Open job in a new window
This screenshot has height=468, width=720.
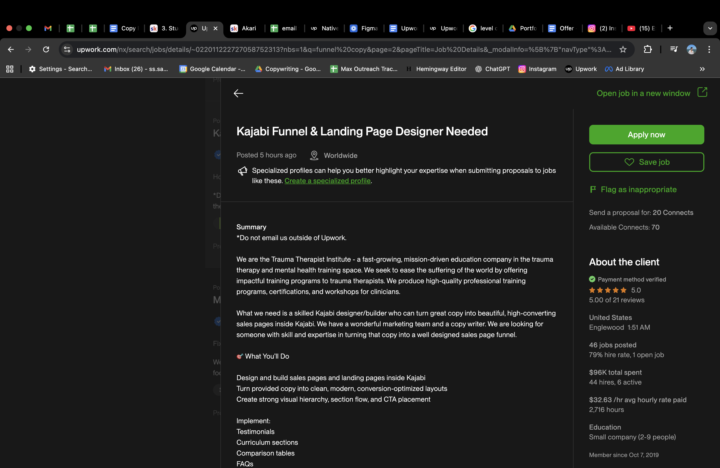point(651,93)
